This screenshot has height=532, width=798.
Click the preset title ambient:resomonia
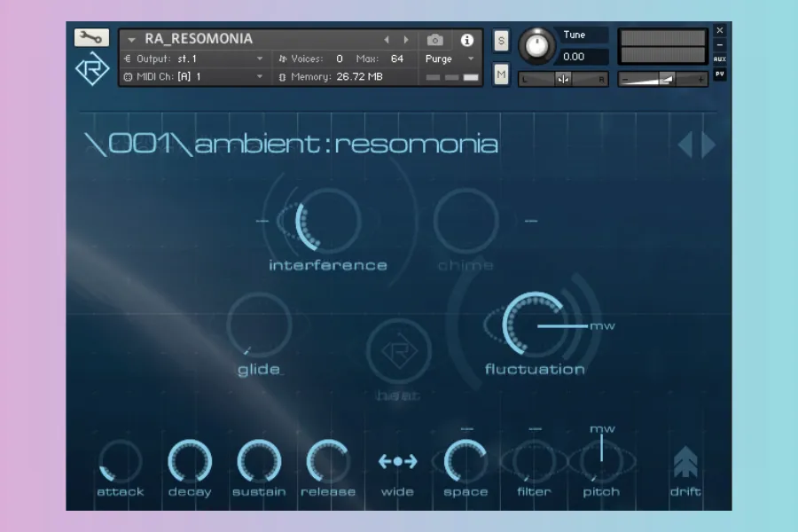click(346, 144)
